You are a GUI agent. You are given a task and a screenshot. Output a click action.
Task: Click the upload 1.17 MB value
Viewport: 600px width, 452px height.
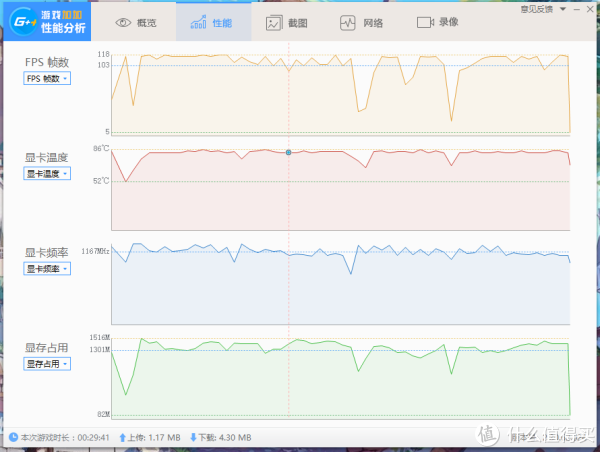[164, 437]
